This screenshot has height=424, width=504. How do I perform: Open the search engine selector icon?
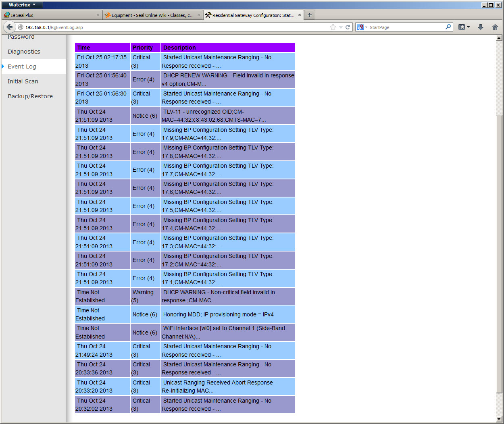pyautogui.click(x=362, y=27)
